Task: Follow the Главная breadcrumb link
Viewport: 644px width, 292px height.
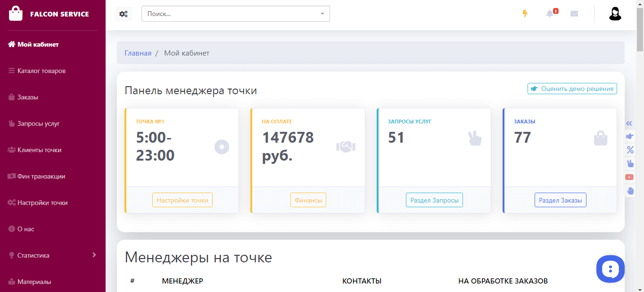Action: pyautogui.click(x=138, y=53)
